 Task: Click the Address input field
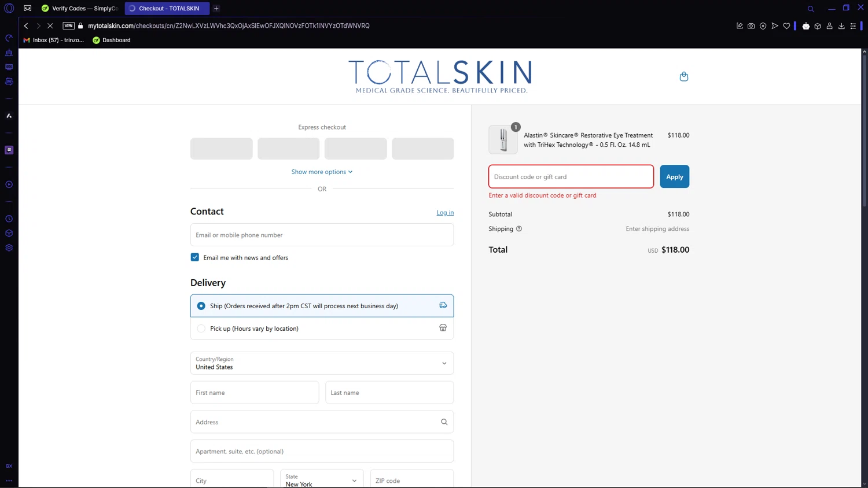322,422
